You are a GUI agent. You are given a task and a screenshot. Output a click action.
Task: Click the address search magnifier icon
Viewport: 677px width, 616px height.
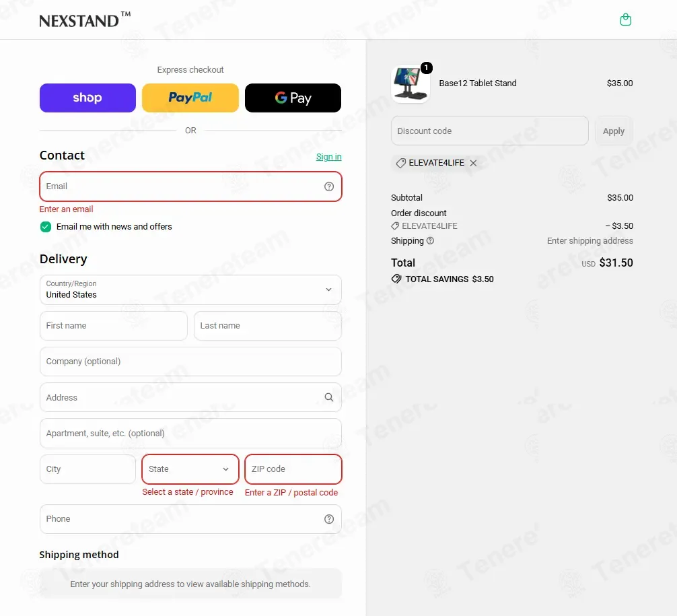tap(329, 397)
